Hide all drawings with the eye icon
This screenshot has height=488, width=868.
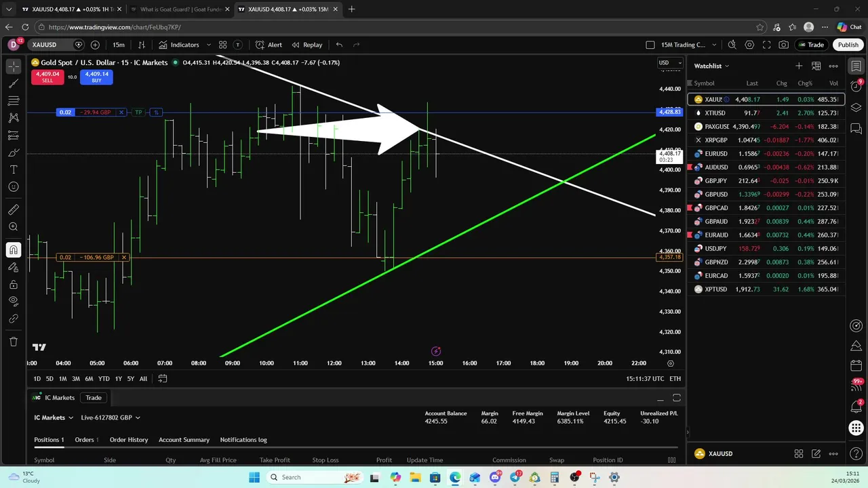pos(13,302)
